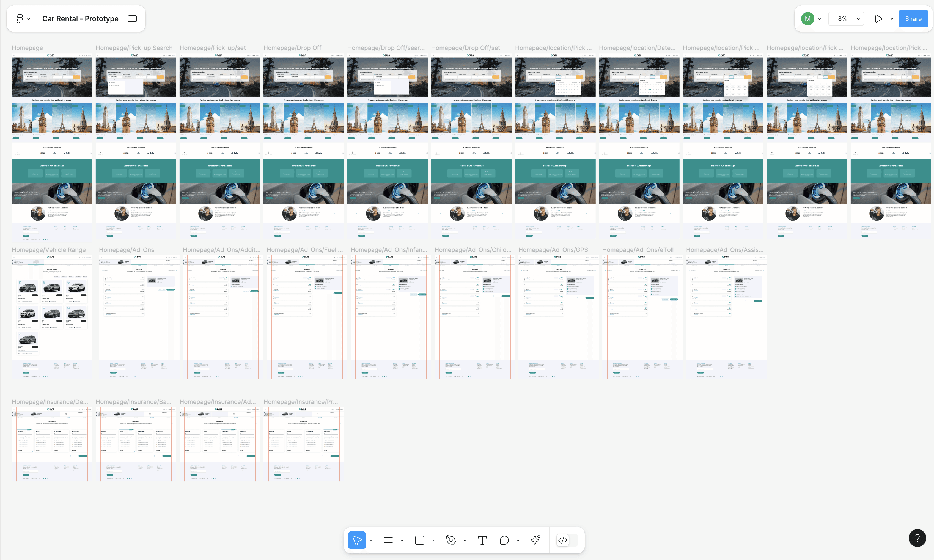The image size is (934, 560).
Task: Select the Comment tool
Action: pyautogui.click(x=504, y=540)
